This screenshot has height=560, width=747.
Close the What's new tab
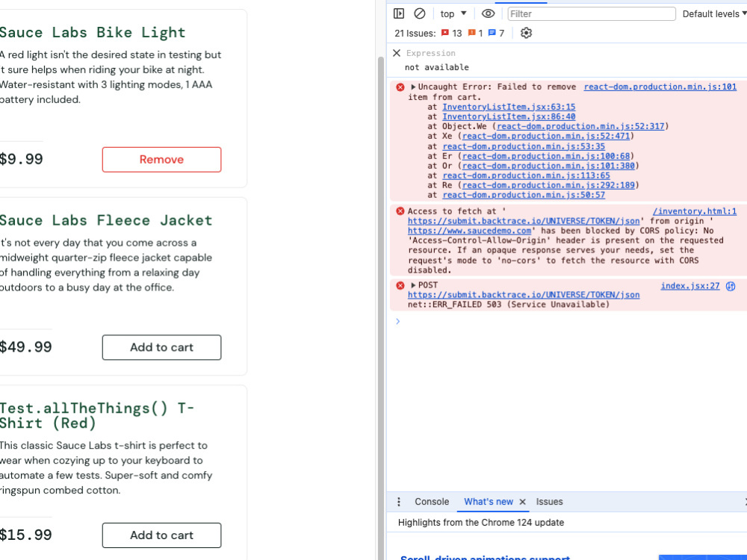(523, 502)
